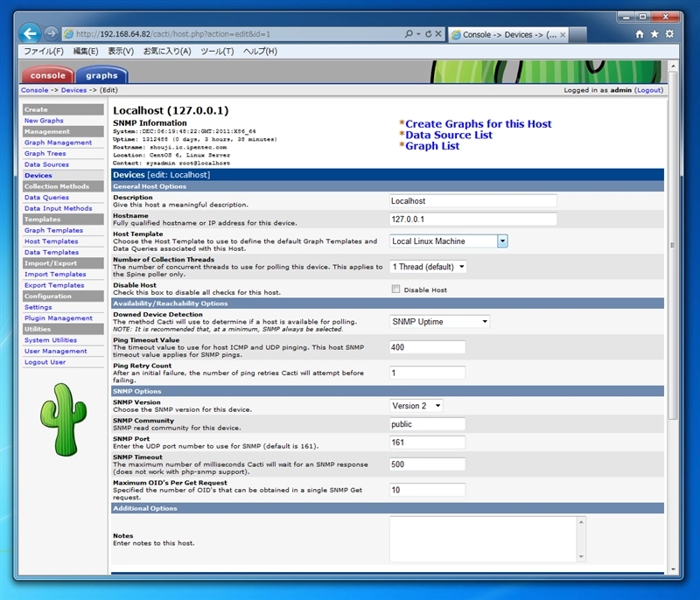700x600 pixels.
Task: Click the Description field containing Localhost
Action: 473,201
